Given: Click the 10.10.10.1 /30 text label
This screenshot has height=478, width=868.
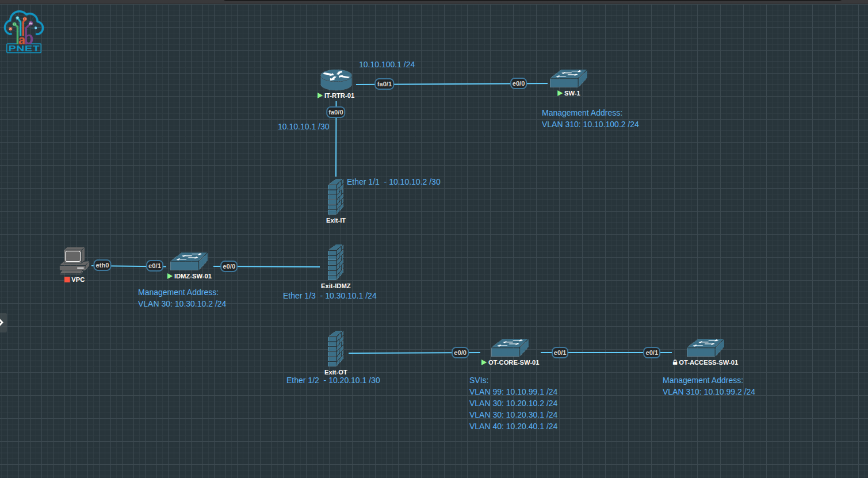Looking at the screenshot, I should 304,127.
